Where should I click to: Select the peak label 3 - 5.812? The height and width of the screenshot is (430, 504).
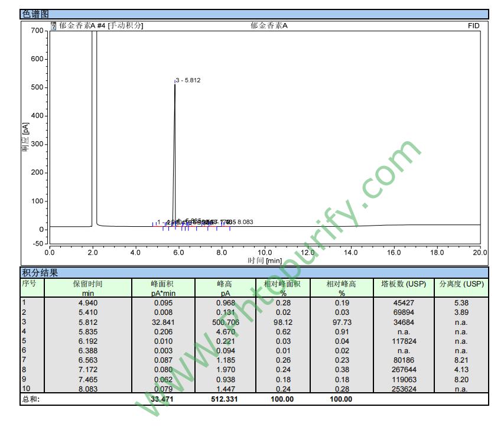tap(188, 80)
